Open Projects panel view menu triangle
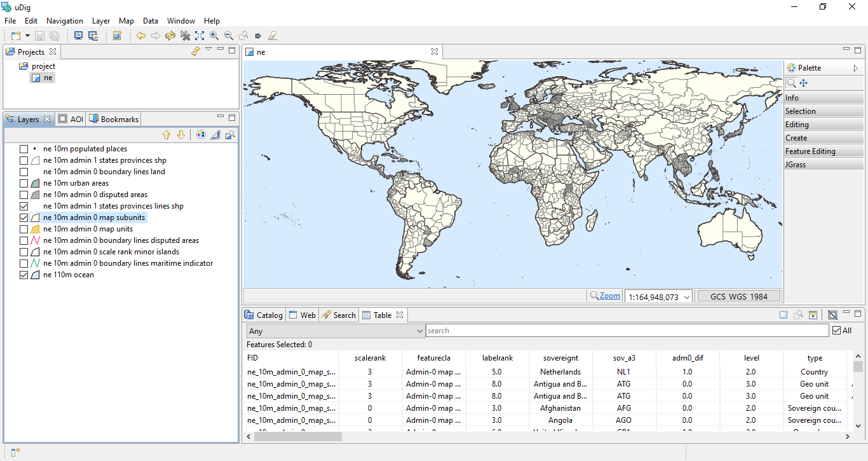Viewport: 868px width, 461px height. tap(208, 49)
